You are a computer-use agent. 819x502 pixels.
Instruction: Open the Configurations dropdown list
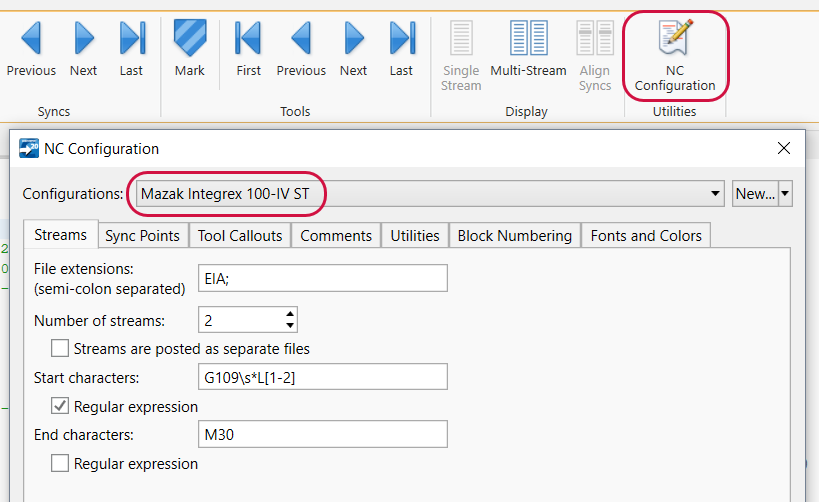(x=715, y=194)
